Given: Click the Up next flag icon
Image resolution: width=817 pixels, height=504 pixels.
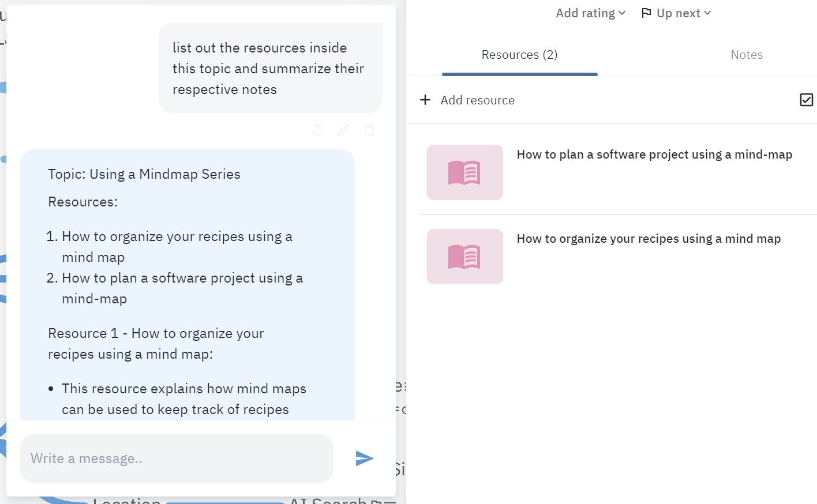Looking at the screenshot, I should tap(646, 13).
